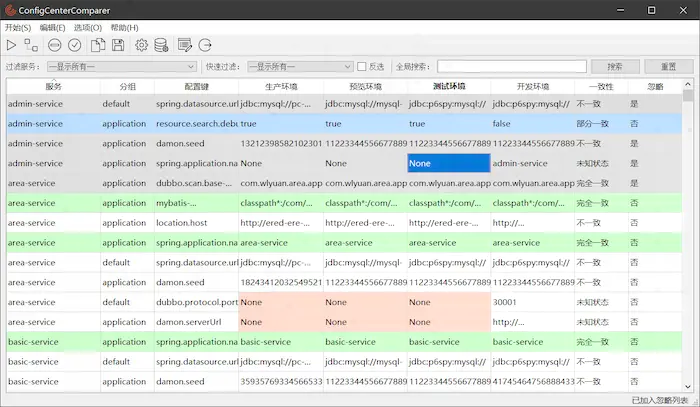Click the ConfigCenterComparer app logo in title bar
Image resolution: width=700 pixels, height=407 pixels.
pos(10,10)
